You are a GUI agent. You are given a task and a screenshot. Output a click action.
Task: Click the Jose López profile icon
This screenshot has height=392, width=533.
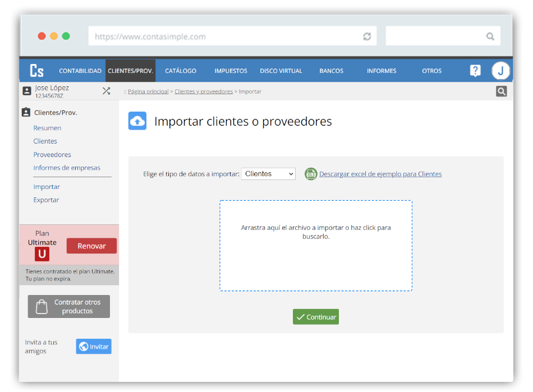[27, 91]
